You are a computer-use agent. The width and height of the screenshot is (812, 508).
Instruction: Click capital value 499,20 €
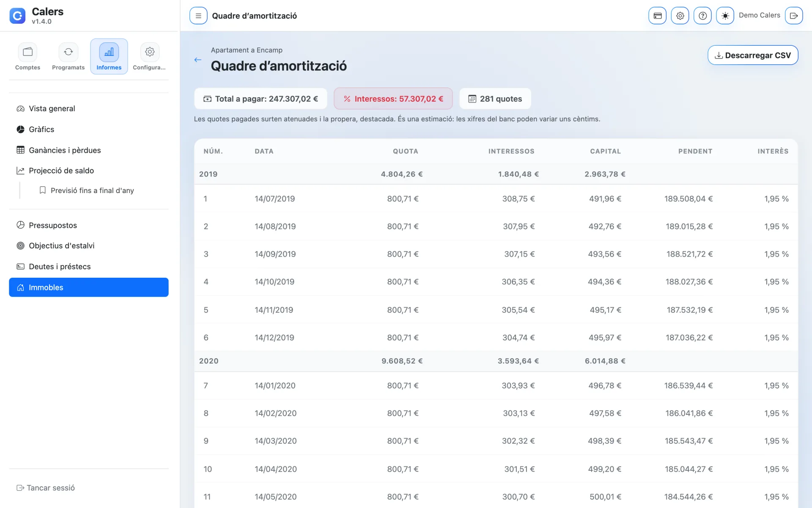(x=604, y=469)
